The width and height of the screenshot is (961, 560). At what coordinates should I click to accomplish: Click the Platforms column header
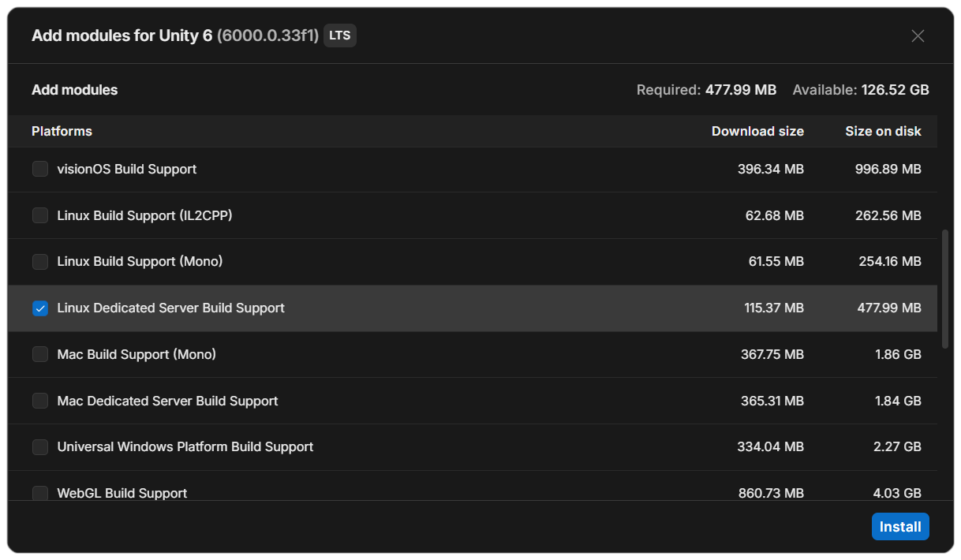(x=62, y=131)
